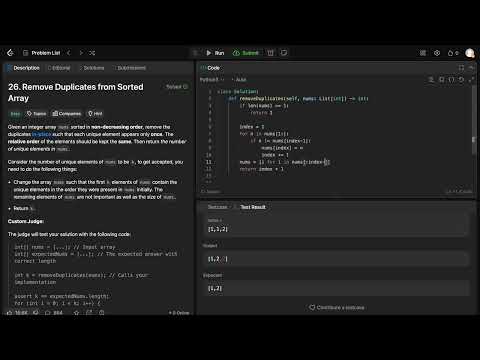
Task: Submit the solution
Action: coord(246,53)
